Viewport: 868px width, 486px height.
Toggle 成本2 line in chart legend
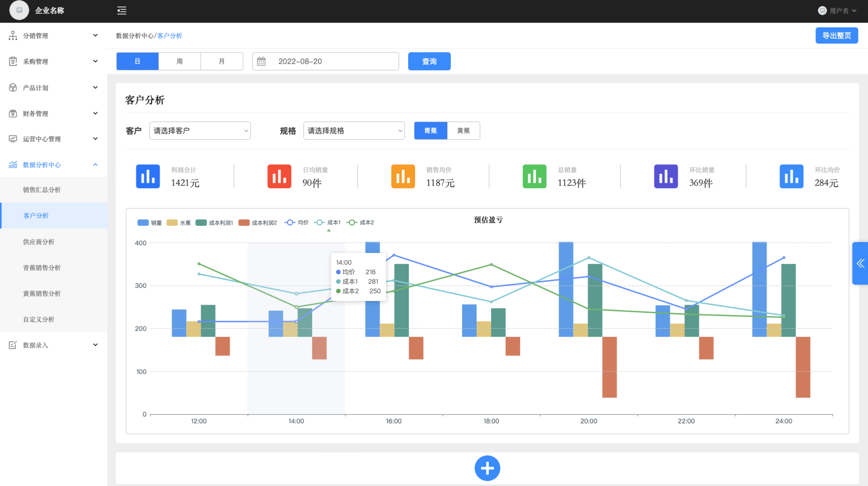tap(361, 223)
